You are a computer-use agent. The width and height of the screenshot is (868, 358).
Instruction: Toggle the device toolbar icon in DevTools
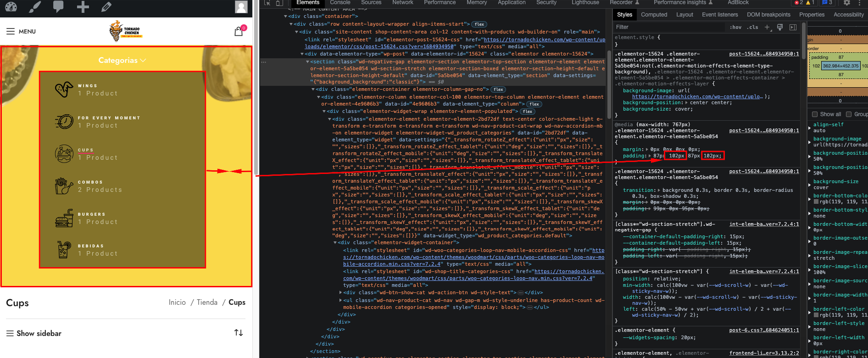click(279, 3)
